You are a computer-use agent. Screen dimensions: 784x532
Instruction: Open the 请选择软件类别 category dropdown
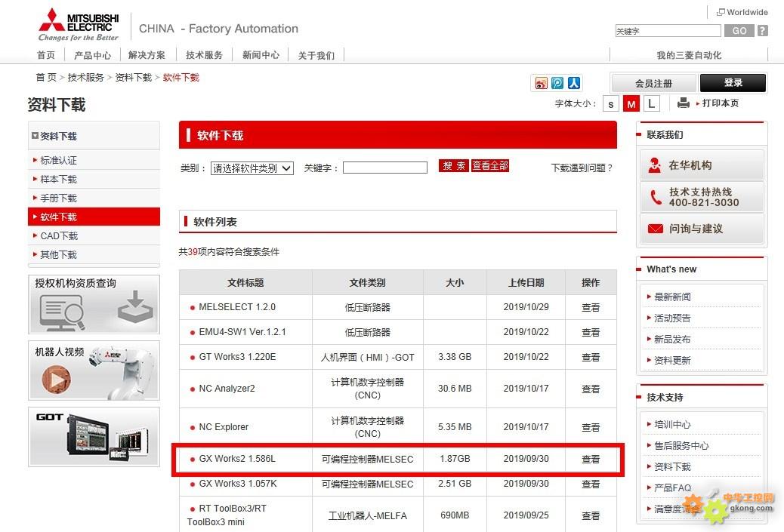coord(252,168)
